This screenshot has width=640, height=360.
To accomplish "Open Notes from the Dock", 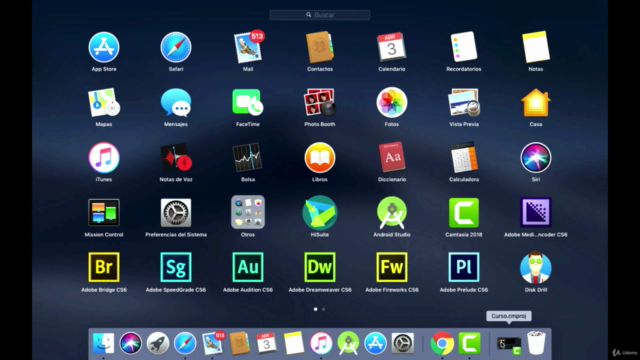I will pos(293,343).
